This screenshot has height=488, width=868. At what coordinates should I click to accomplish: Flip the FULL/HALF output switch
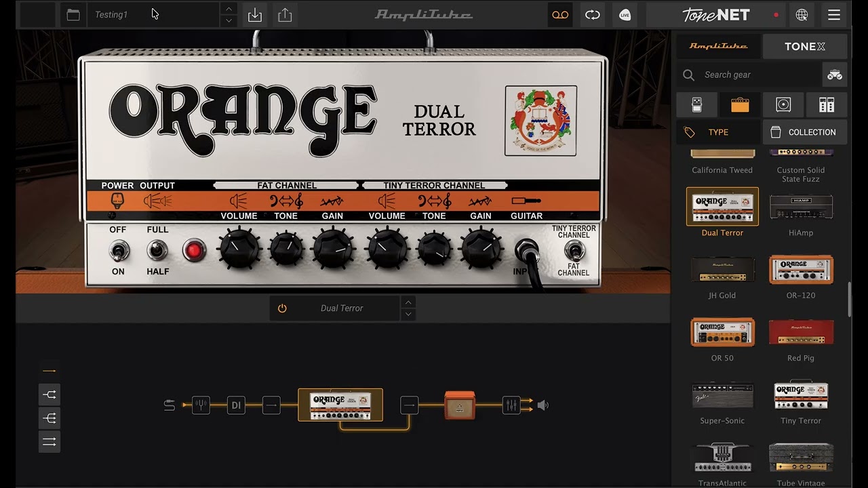157,251
